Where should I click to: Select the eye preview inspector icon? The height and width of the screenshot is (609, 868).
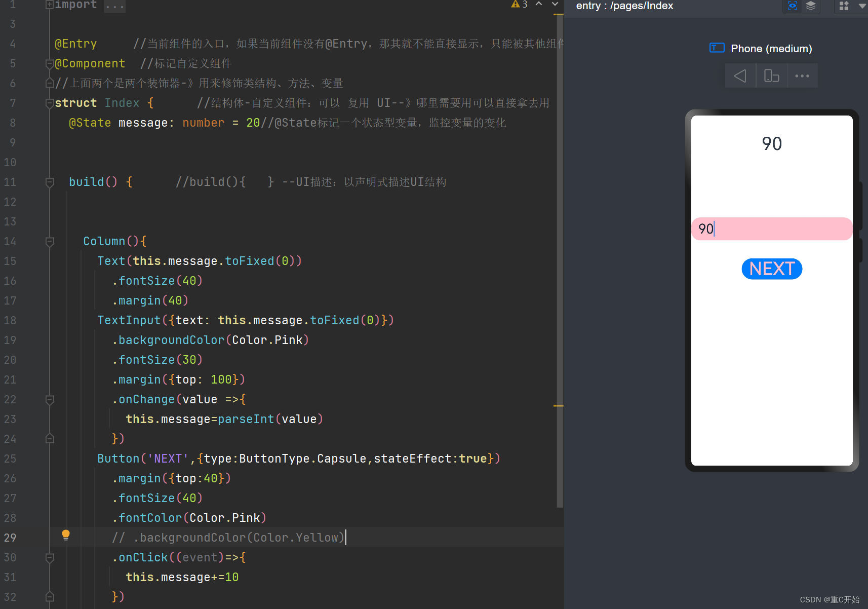coord(793,6)
